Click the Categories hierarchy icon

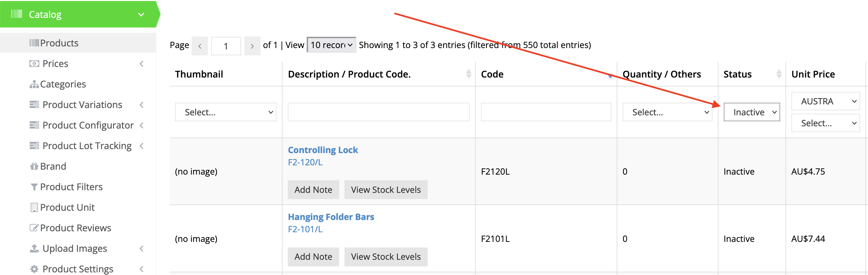click(x=34, y=84)
